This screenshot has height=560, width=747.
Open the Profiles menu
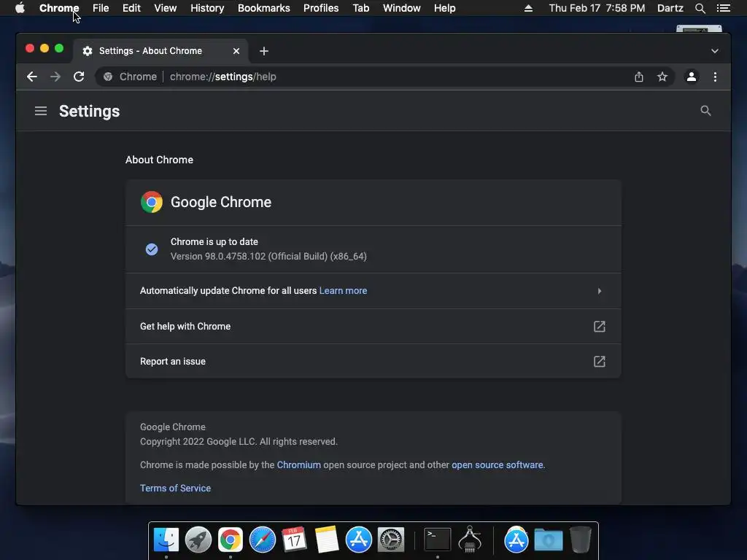321,8
